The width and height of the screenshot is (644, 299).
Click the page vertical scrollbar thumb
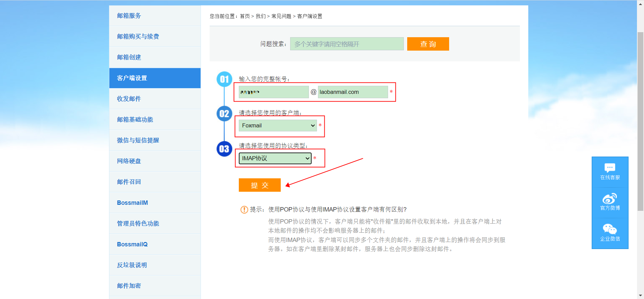[640, 121]
